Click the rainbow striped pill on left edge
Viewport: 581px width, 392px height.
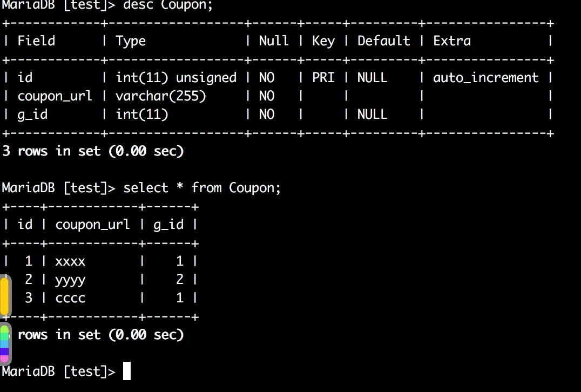4,343
